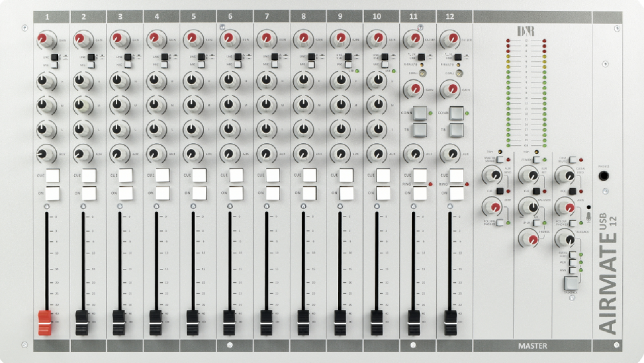Activate the CUE button on channel 2
644x363 pixels.
pos(89,175)
